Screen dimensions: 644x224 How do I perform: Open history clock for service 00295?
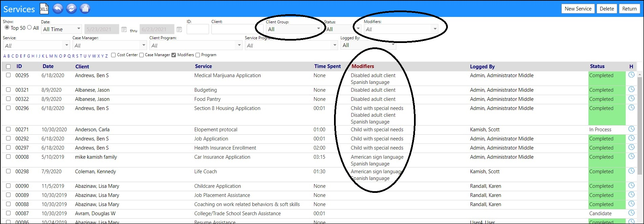(x=631, y=75)
